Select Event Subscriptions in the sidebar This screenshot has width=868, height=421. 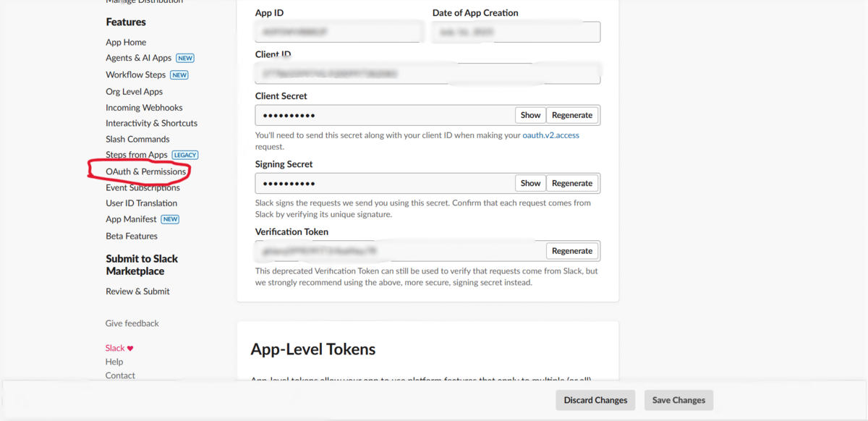pos(142,187)
